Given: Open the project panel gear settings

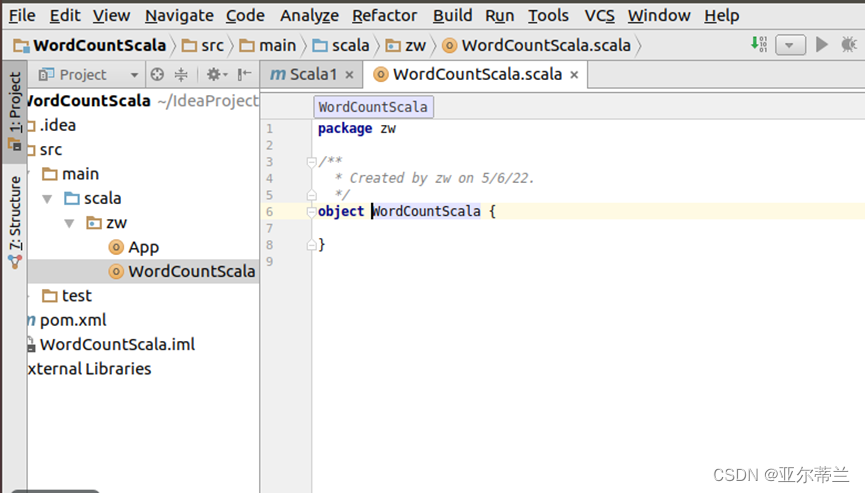Looking at the screenshot, I should (x=216, y=74).
